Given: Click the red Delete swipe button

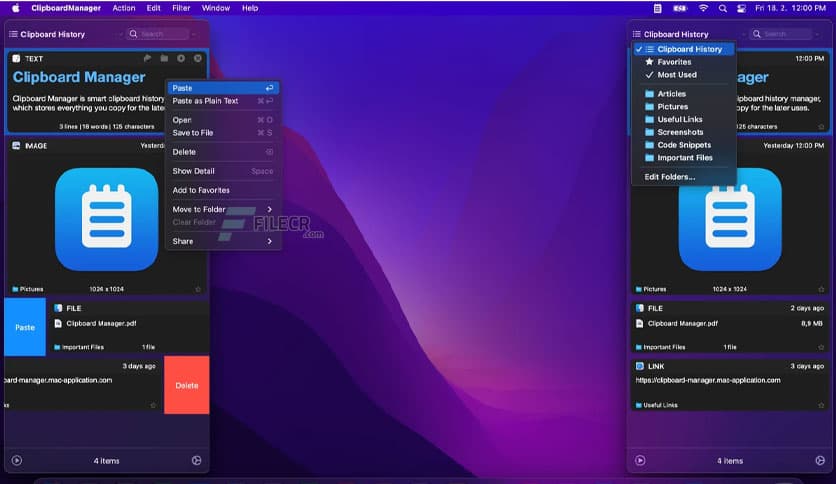Looking at the screenshot, I should pos(187,385).
